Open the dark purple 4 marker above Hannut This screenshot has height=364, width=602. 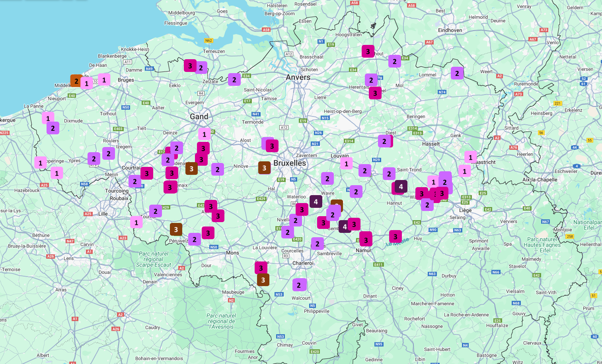click(x=401, y=186)
